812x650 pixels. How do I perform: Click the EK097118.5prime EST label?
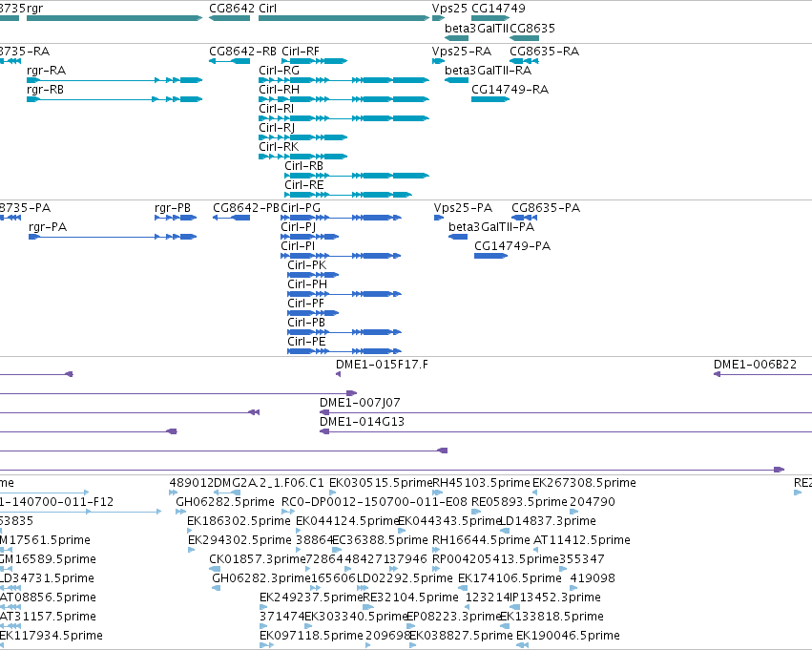tap(311, 636)
